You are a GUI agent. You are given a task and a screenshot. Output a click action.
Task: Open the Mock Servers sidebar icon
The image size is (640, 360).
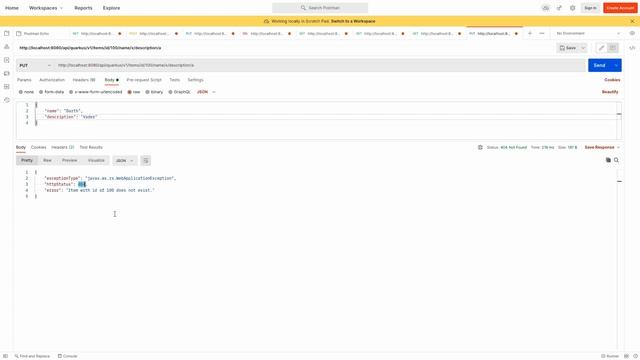tap(7, 73)
